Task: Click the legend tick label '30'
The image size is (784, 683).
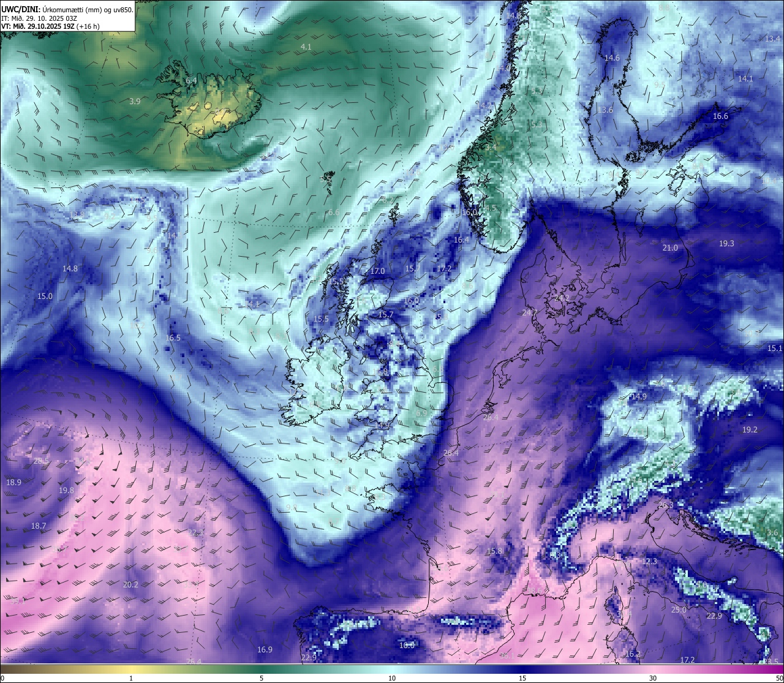Action: coord(653,677)
